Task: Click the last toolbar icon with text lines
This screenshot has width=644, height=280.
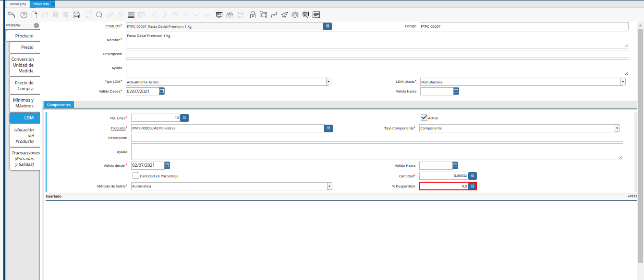Action: click(316, 15)
